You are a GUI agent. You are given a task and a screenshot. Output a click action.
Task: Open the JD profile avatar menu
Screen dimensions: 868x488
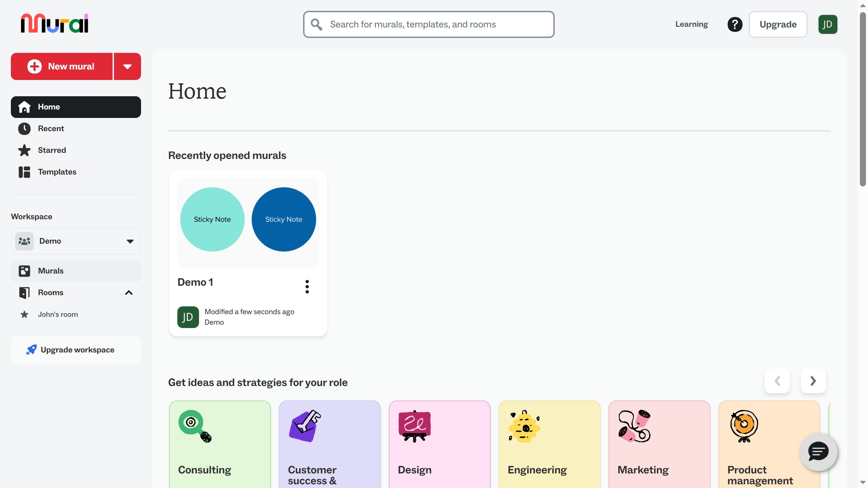828,24
